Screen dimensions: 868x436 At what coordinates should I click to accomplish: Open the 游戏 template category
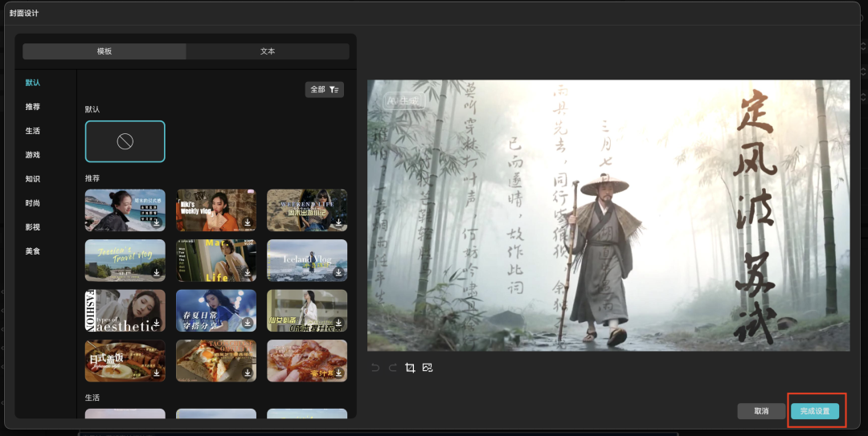coord(32,155)
